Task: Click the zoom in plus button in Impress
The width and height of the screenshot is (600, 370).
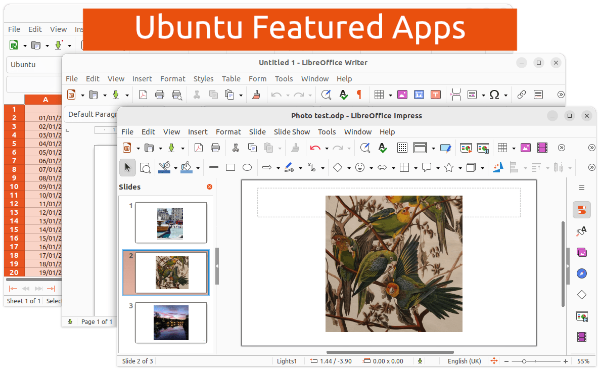Action: pyautogui.click(x=566, y=361)
